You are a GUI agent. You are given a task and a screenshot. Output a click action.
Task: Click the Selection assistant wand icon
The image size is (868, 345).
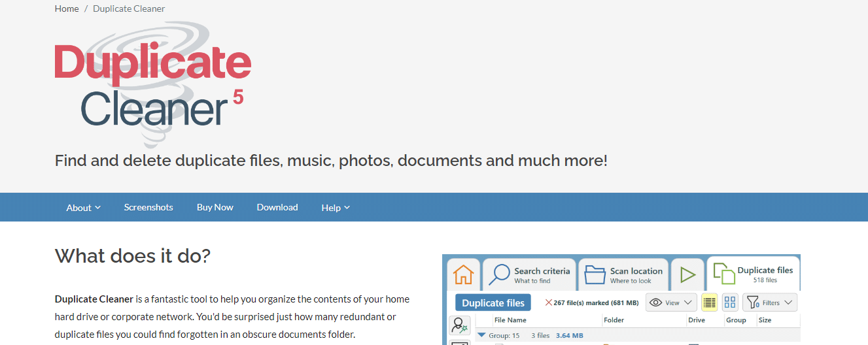coord(459,325)
